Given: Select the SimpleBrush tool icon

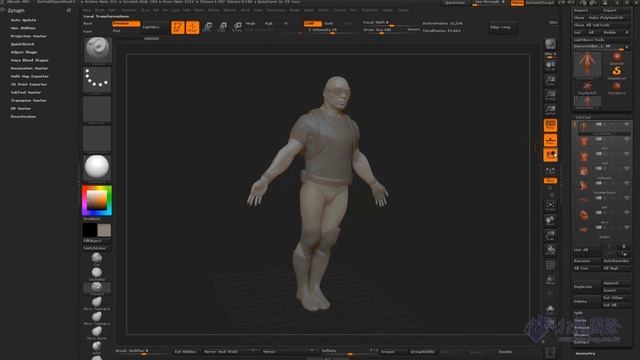Looking at the screenshot, I should pyautogui.click(x=617, y=72).
